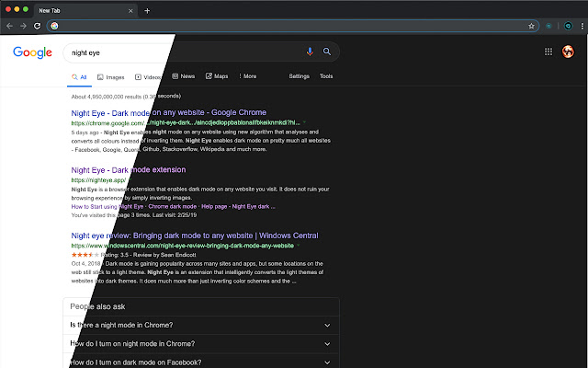Viewport: 588px width, 368px height.
Task: Click the browser back arrow
Action: click(x=9, y=27)
